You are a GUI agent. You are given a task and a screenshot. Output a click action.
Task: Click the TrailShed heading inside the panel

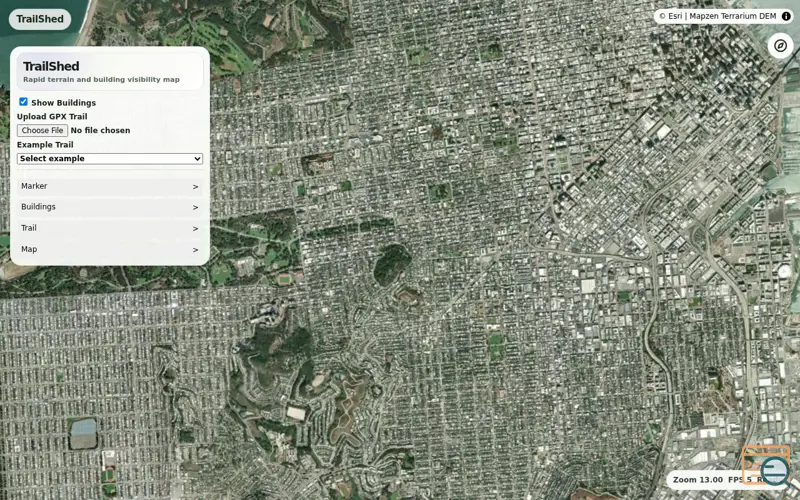[51, 66]
